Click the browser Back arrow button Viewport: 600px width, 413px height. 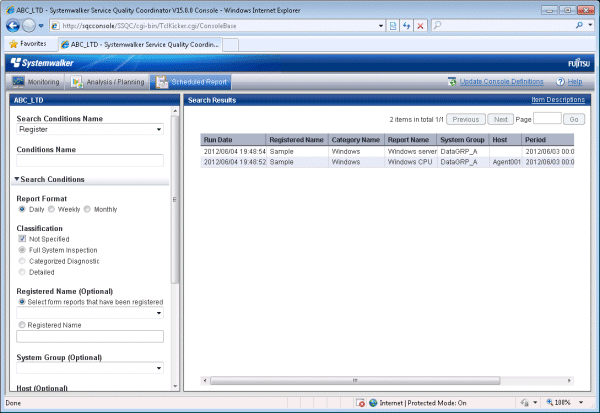point(13,26)
